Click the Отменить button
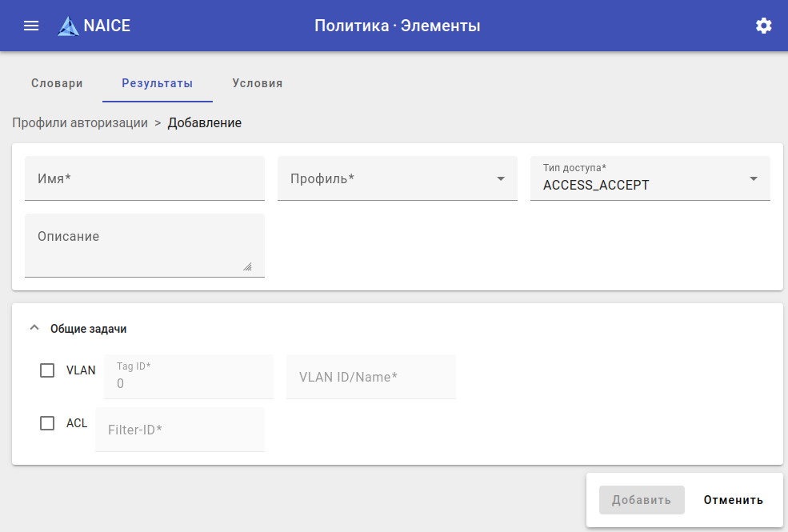The image size is (788, 532). (x=733, y=500)
